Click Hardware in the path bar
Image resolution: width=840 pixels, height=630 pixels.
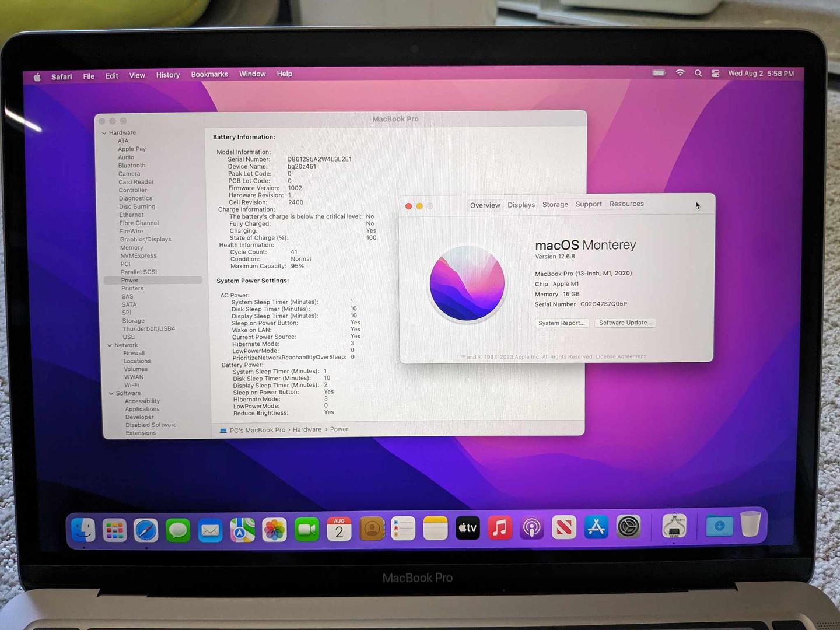click(x=307, y=429)
